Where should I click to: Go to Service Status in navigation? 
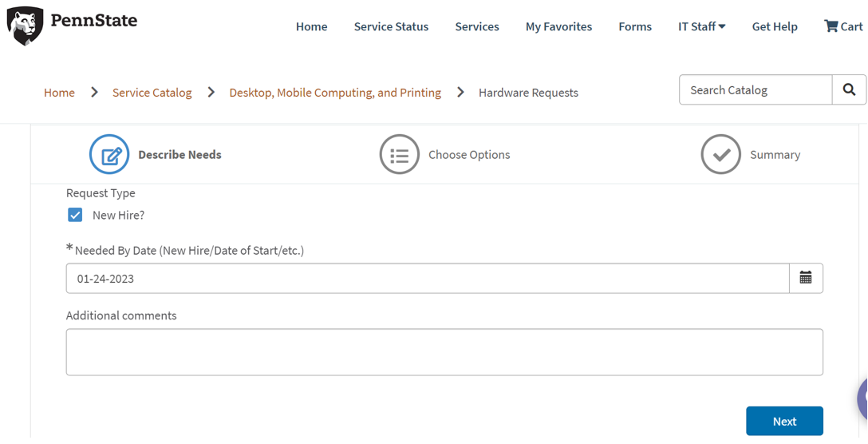tap(391, 26)
